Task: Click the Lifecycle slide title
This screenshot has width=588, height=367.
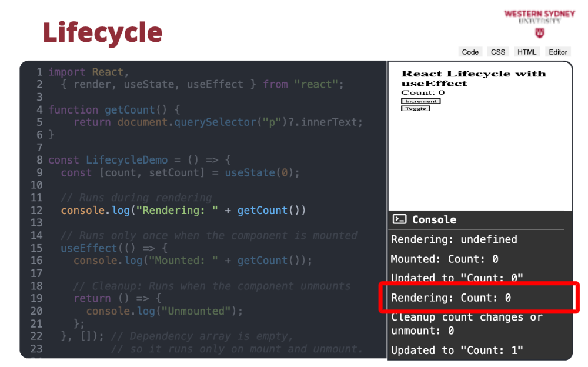Action: (102, 32)
